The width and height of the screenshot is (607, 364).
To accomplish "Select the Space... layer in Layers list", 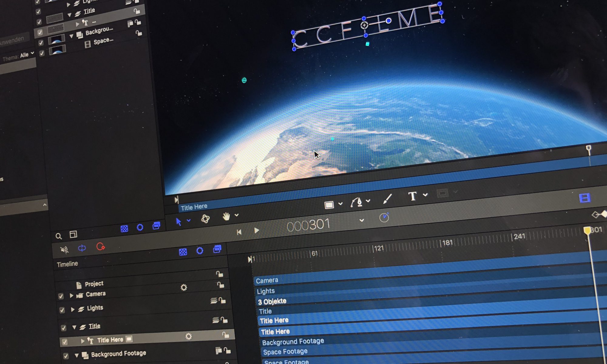I will click(103, 41).
